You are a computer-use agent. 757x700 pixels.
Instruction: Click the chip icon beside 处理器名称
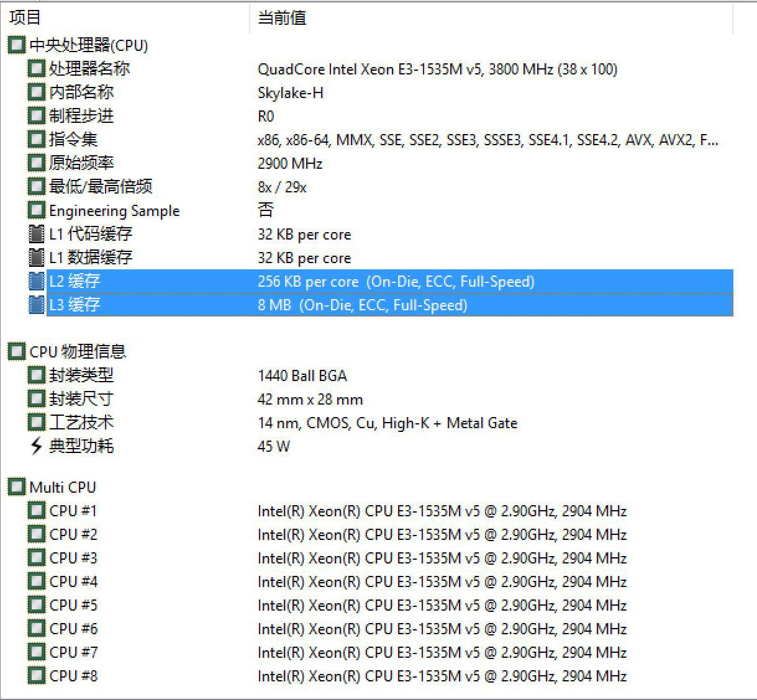pyautogui.click(x=37, y=68)
